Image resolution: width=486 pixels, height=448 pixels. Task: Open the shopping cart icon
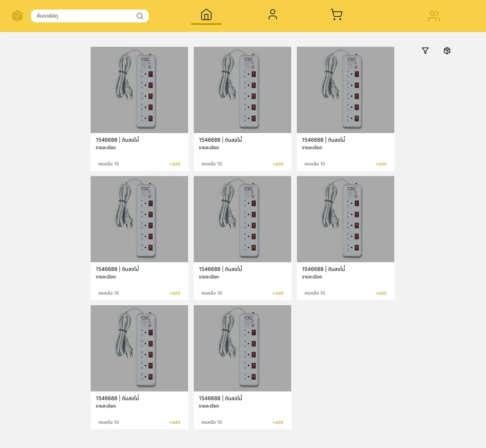point(336,14)
